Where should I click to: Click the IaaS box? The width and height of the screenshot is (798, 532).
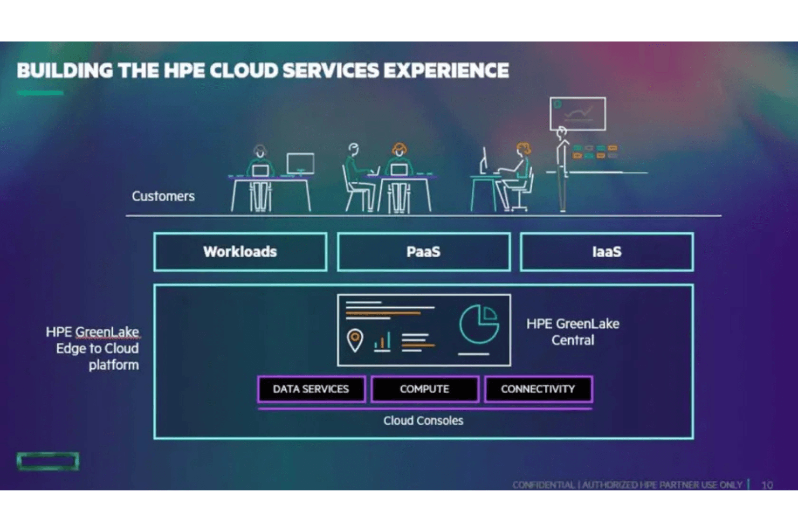click(607, 252)
